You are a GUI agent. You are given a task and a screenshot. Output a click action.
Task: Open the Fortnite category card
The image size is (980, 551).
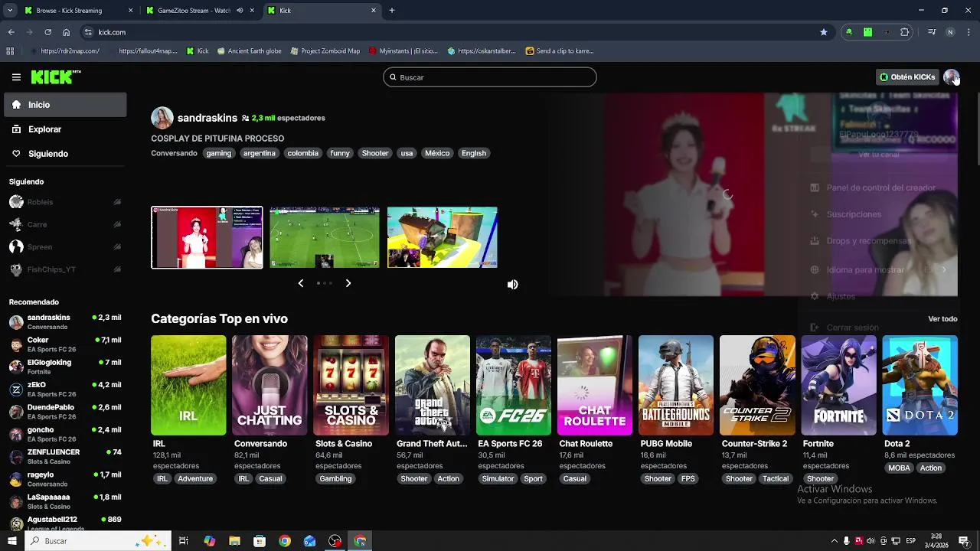838,385
